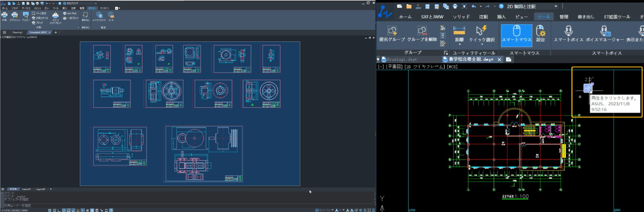
Task: Toggle grid display in left window status bar
Action: click(54, 210)
